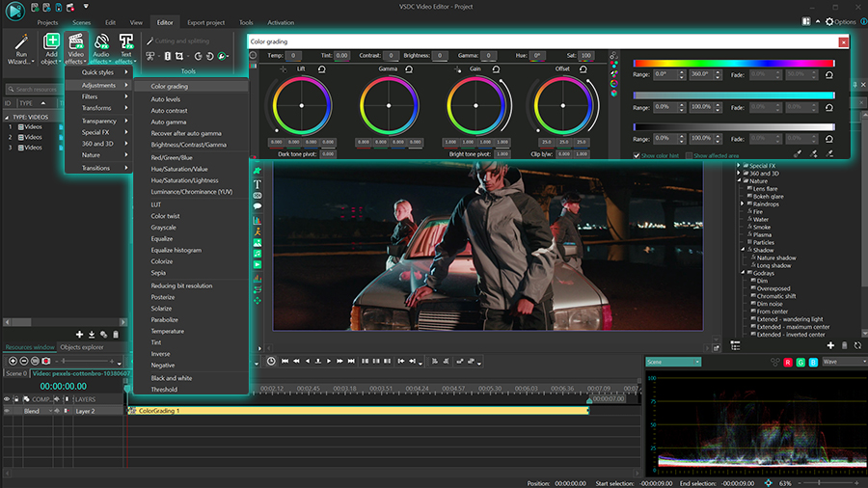The image size is (868, 488).
Task: Reset the Gamma color wheel
Action: point(409,69)
